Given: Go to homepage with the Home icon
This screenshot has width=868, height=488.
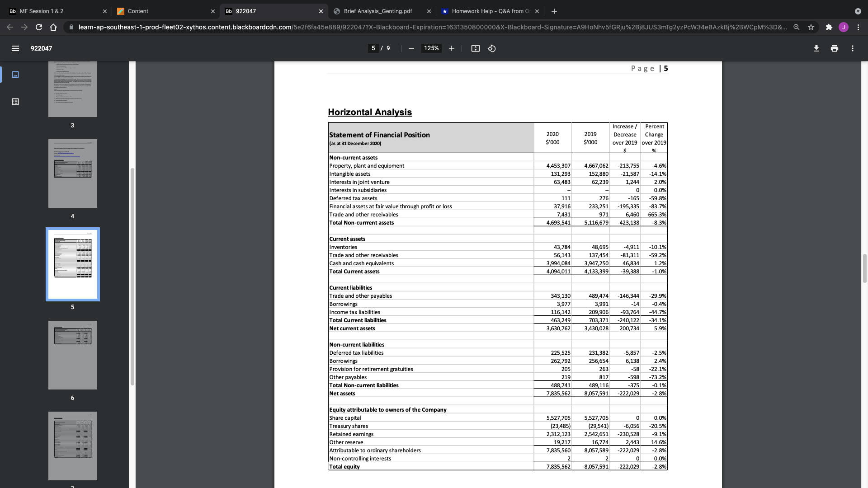Looking at the screenshot, I should (x=53, y=27).
